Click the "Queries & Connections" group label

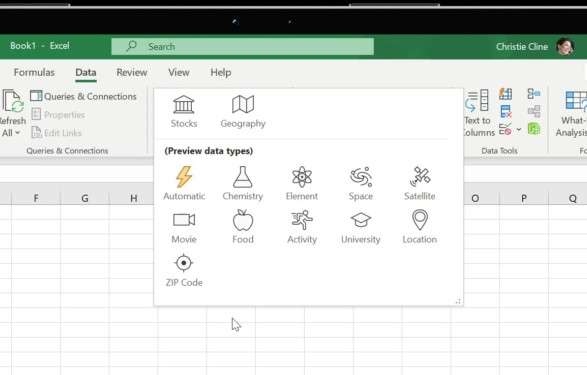point(67,150)
